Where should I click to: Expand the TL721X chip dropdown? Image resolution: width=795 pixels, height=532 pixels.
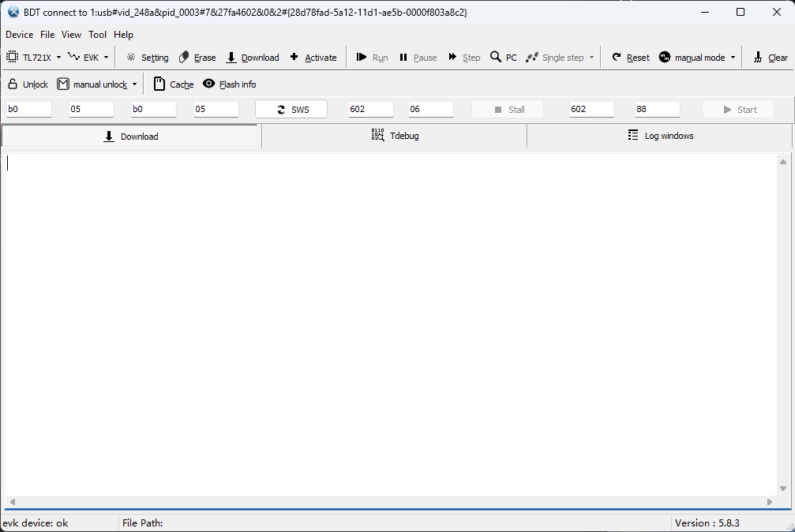click(x=58, y=58)
